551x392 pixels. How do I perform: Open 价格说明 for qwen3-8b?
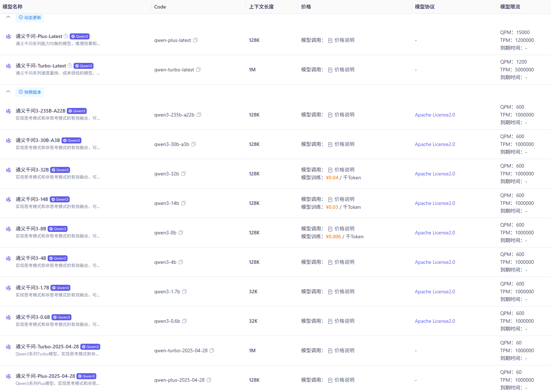pyautogui.click(x=341, y=229)
